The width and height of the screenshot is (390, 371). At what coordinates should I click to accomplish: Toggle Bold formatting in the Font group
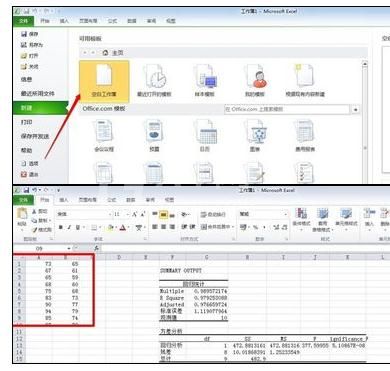tap(61, 227)
